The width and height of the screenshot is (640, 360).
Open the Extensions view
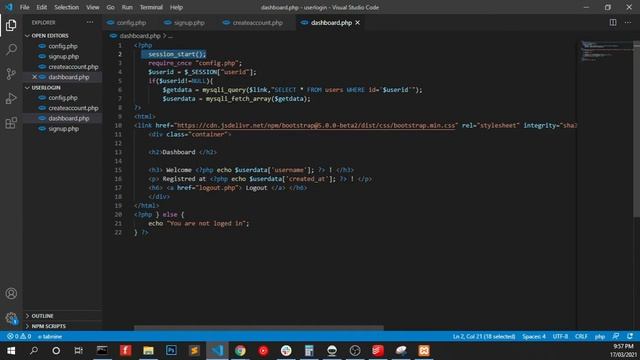coord(11,123)
